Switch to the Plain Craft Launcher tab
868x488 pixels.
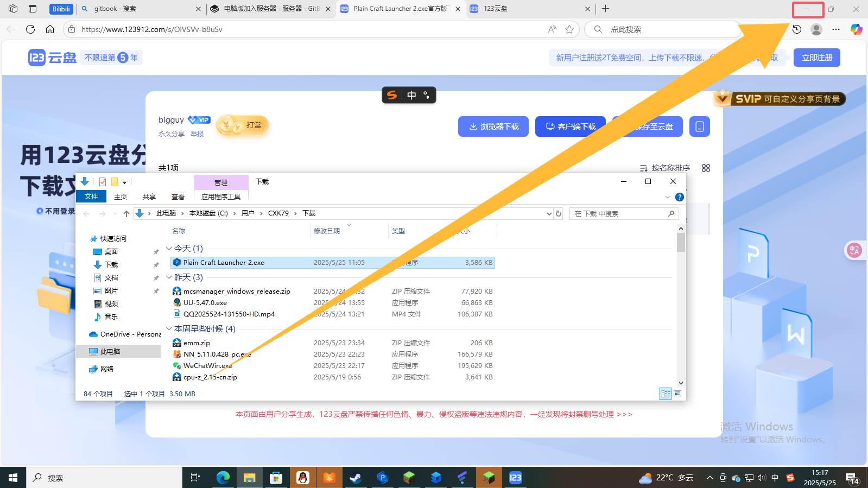(x=400, y=9)
